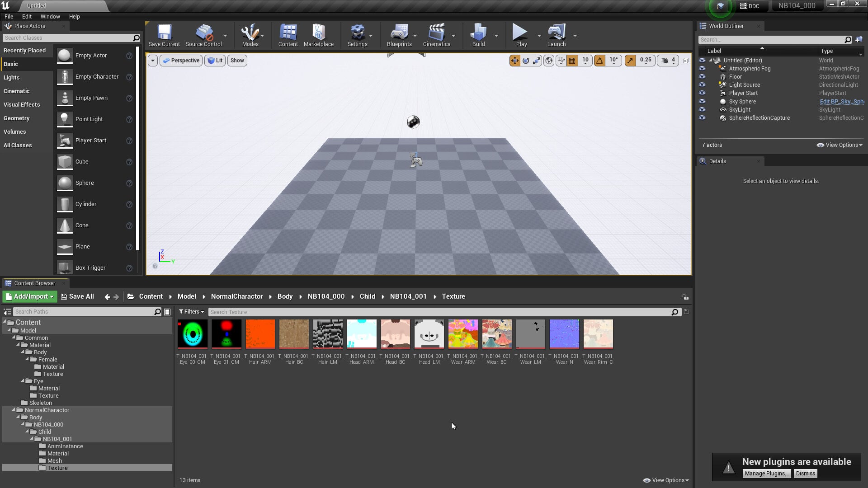
Task: Toggle visibility of SkyLight actor
Action: (x=702, y=110)
